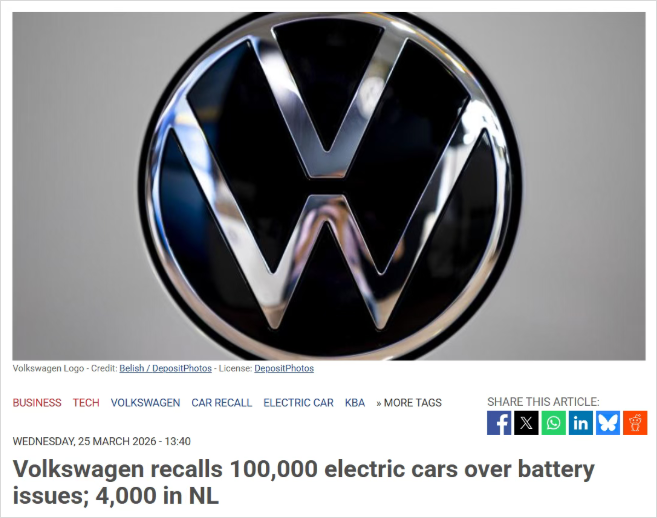Share the article on Bluesky
The image size is (657, 518).
coord(608,423)
